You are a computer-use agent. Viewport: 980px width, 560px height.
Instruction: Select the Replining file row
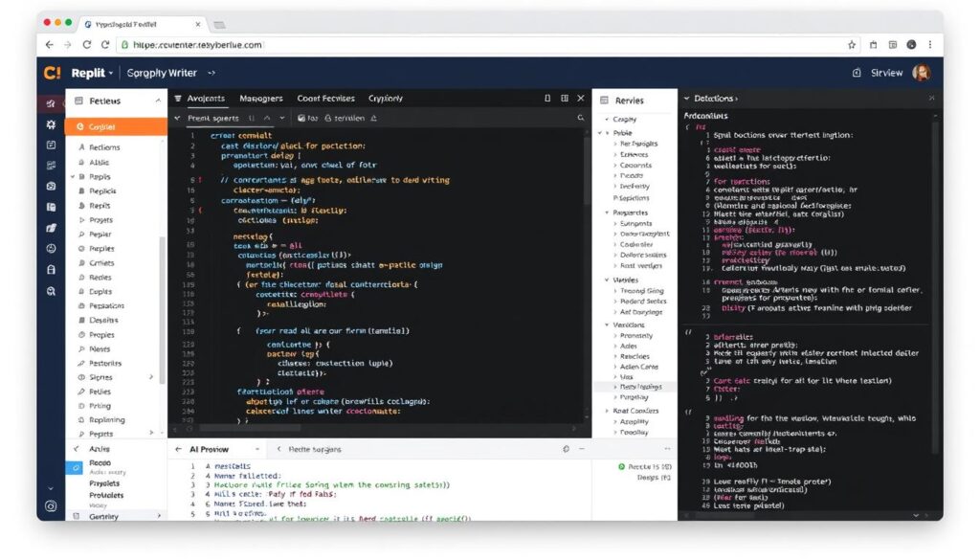click(x=107, y=420)
